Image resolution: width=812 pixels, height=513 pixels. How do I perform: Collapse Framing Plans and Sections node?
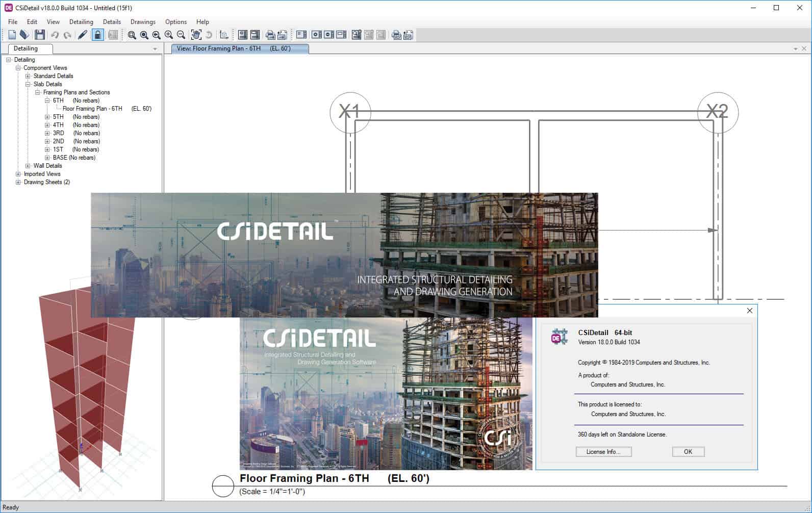tap(37, 92)
